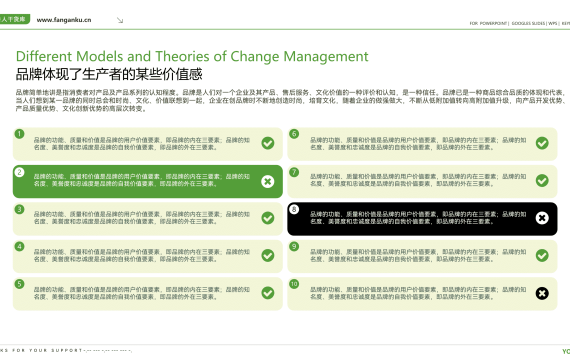Click the checkmark icon in card 4
This screenshot has width=570, height=360.
coord(268,256)
